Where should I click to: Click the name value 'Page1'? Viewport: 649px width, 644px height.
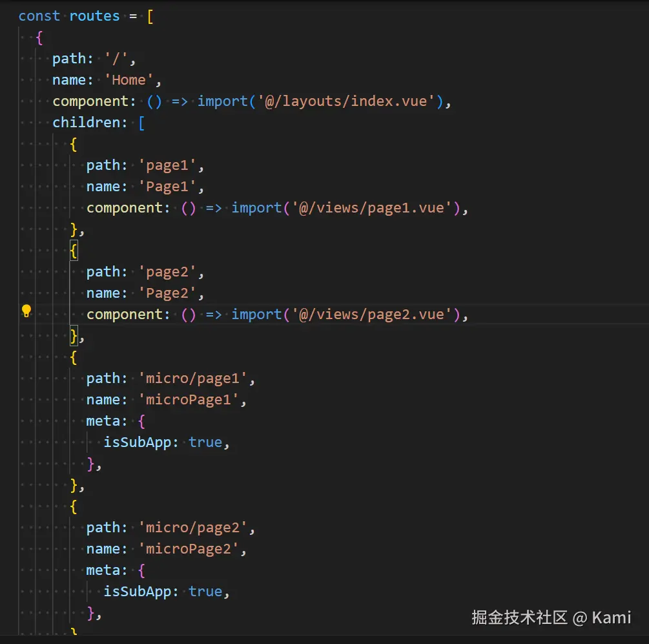click(167, 187)
